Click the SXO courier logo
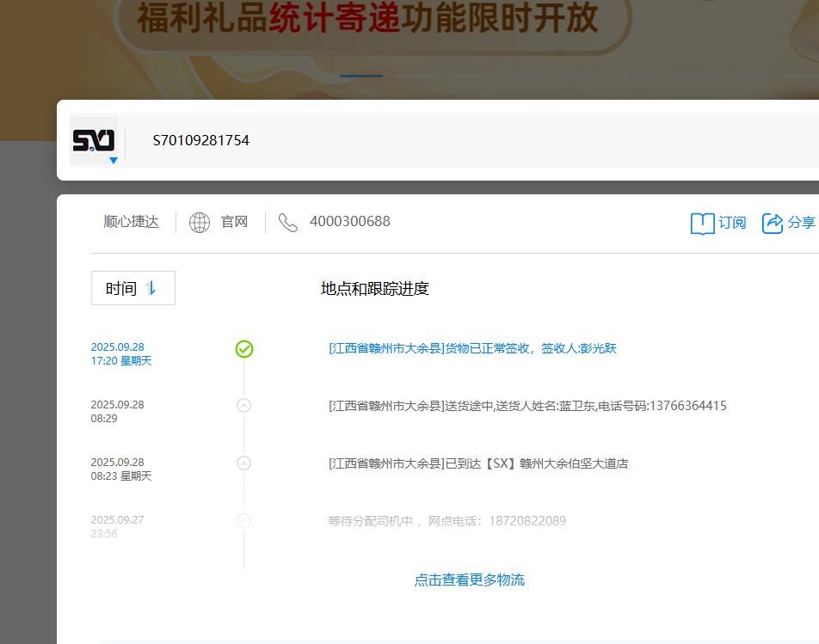 93,139
